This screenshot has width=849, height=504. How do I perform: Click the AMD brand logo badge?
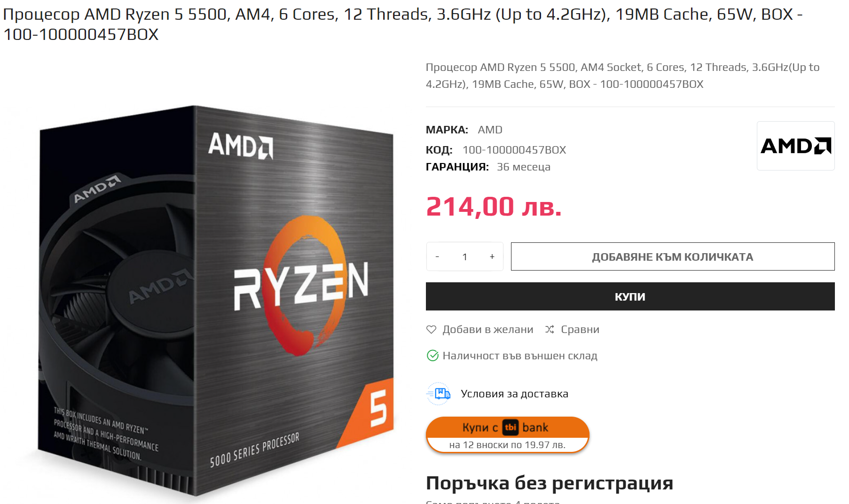[795, 146]
